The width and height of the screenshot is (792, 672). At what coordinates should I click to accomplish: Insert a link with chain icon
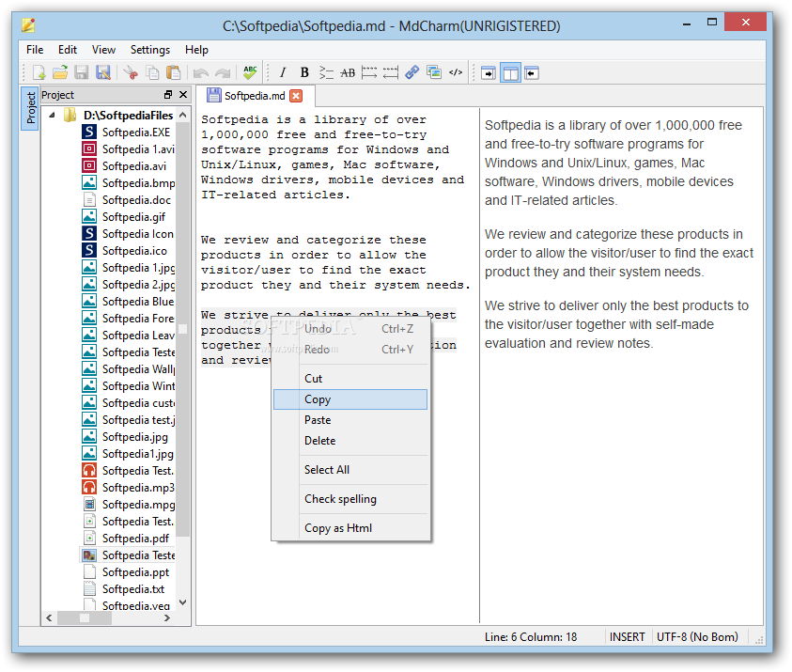[412, 72]
